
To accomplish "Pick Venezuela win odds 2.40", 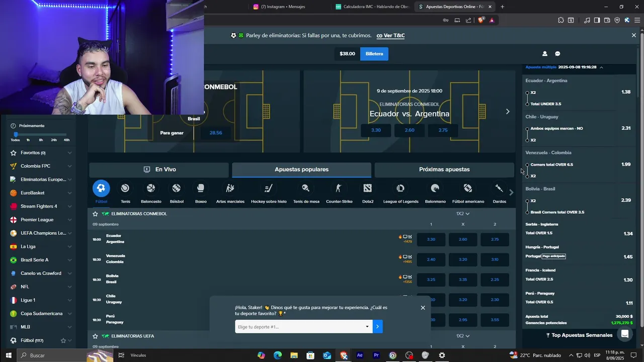I will click(x=431, y=259).
